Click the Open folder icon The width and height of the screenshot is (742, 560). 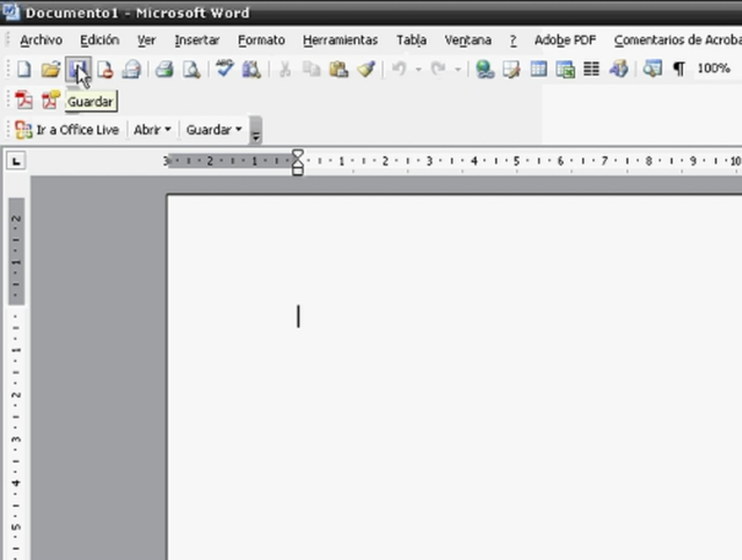(50, 70)
